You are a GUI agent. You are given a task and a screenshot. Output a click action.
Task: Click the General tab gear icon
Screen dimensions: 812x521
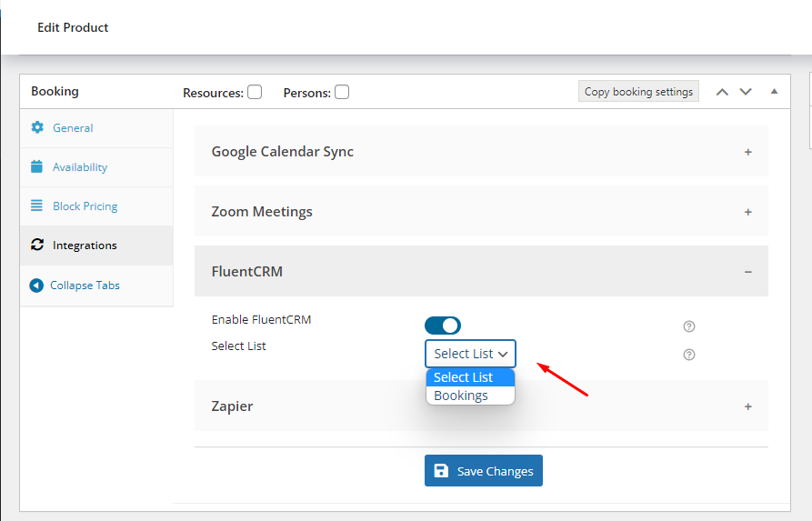coord(37,127)
